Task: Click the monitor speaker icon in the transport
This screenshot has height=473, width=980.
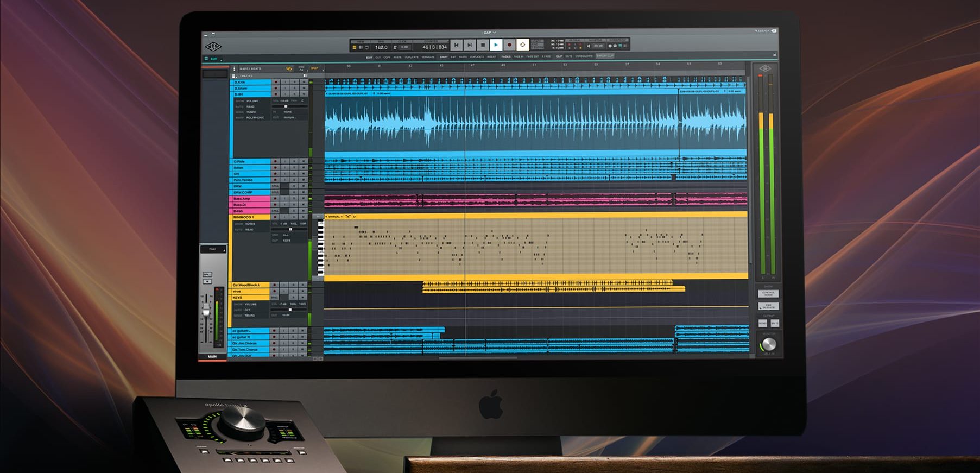Action: [x=589, y=46]
